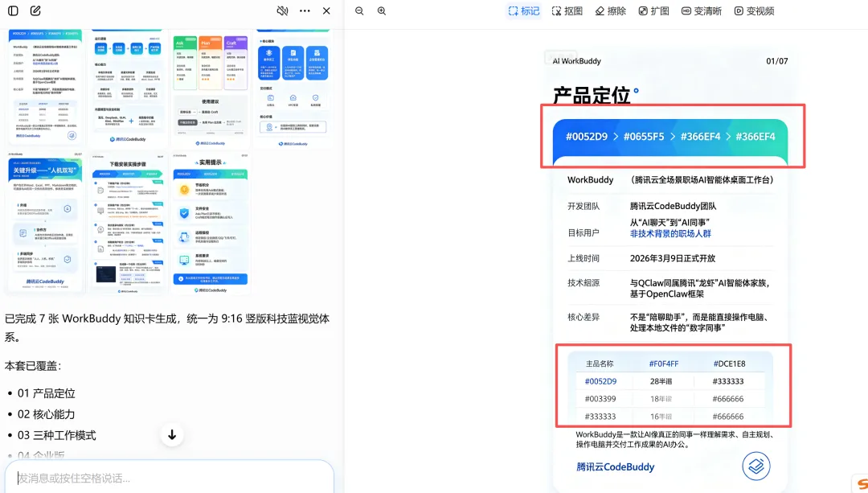Click the blue text 非技术背景的职场人群
This screenshot has height=493, width=868.
tap(670, 234)
